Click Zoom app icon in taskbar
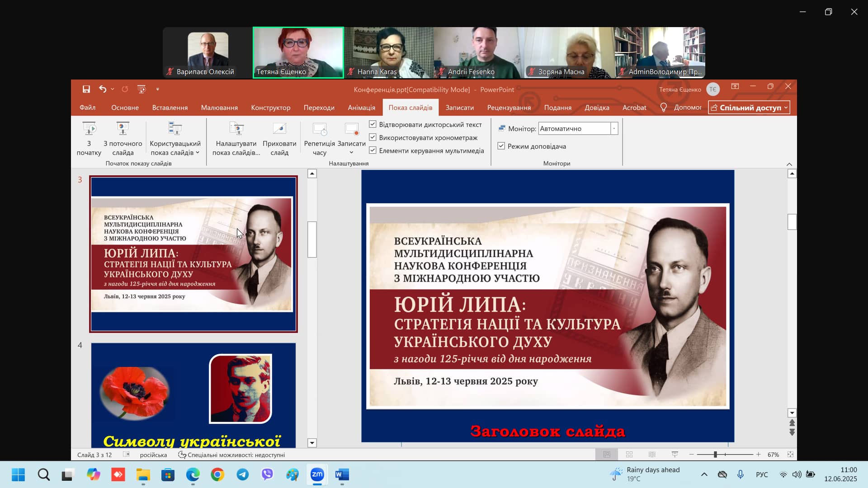Viewport: 868px width, 488px height. coord(317,474)
